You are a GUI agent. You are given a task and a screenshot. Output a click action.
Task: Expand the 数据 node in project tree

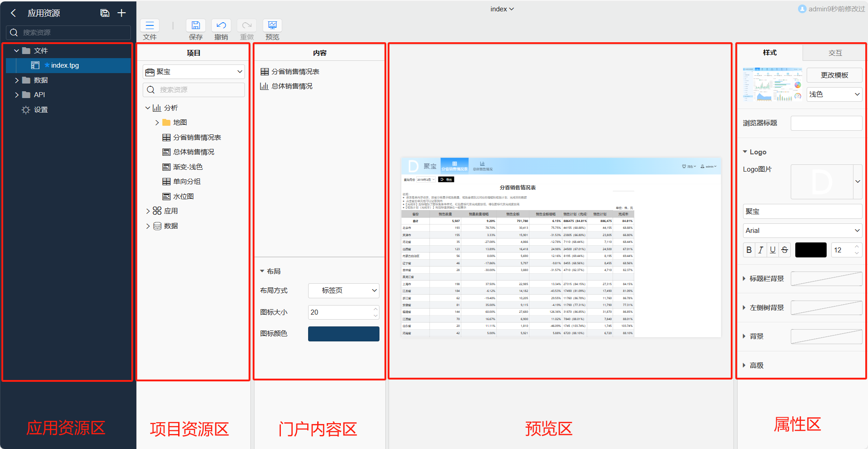coord(148,226)
